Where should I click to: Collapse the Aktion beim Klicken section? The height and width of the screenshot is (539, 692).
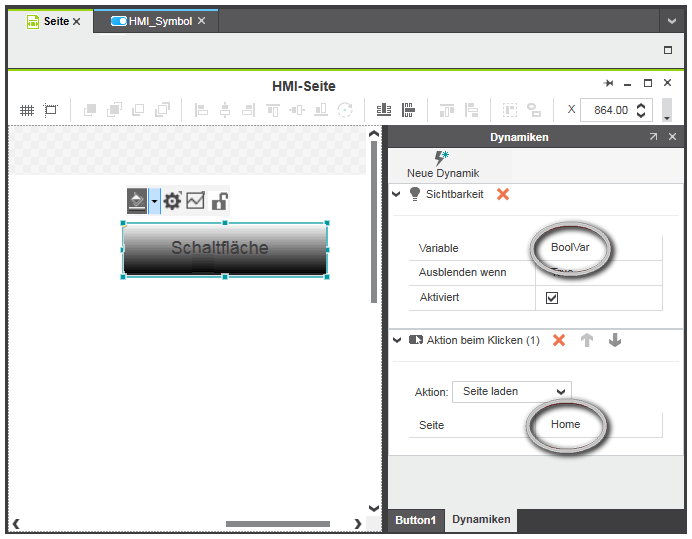(397, 340)
